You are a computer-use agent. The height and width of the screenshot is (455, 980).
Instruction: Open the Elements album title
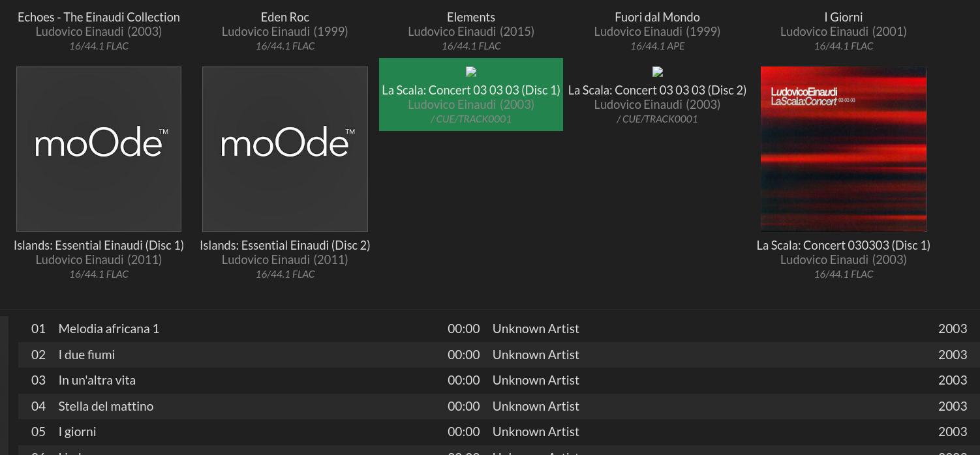471,17
